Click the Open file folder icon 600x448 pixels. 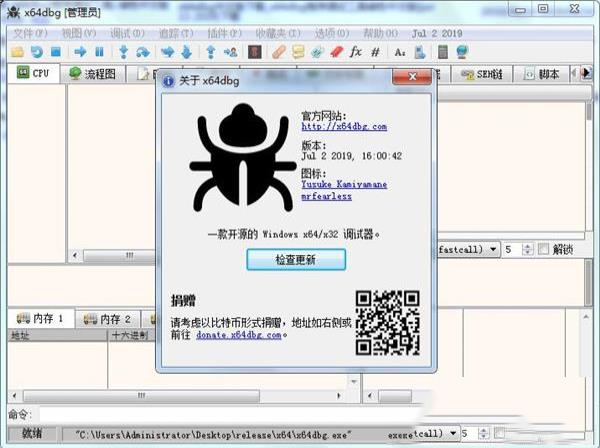click(18, 52)
